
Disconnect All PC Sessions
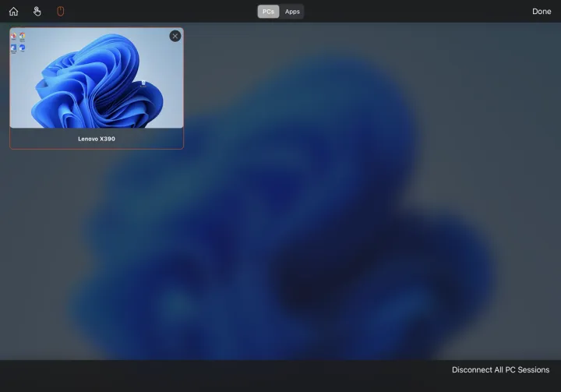pos(500,370)
